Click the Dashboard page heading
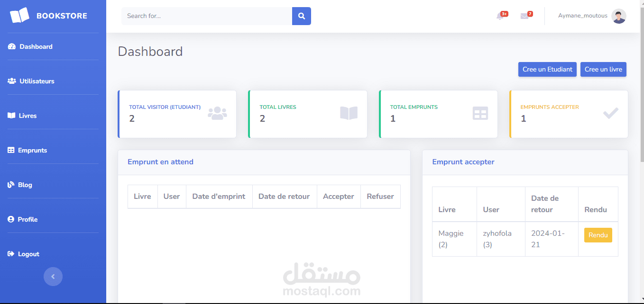Viewport: 644px width, 304px height. click(x=150, y=52)
